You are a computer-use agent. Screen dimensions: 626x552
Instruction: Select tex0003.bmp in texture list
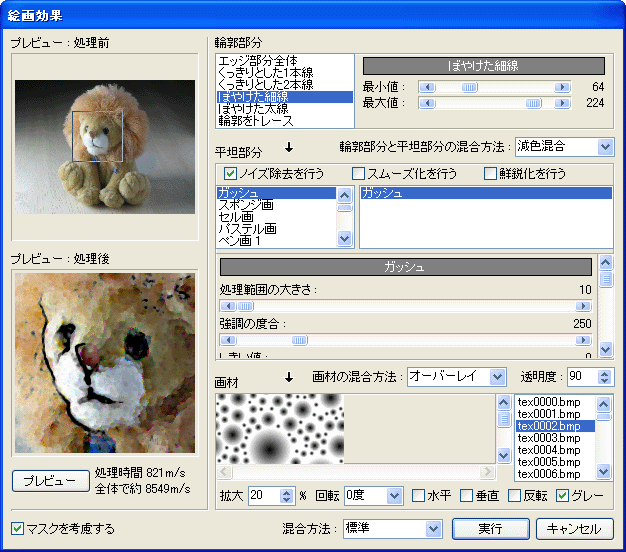(555, 438)
